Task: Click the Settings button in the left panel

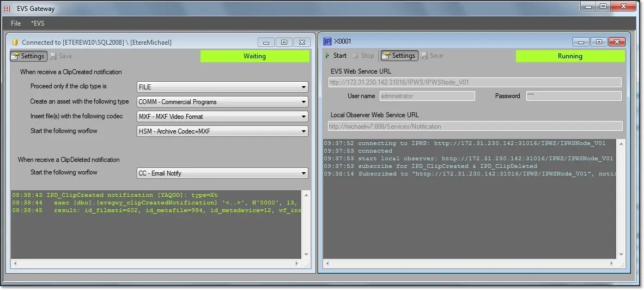Action: coord(28,56)
